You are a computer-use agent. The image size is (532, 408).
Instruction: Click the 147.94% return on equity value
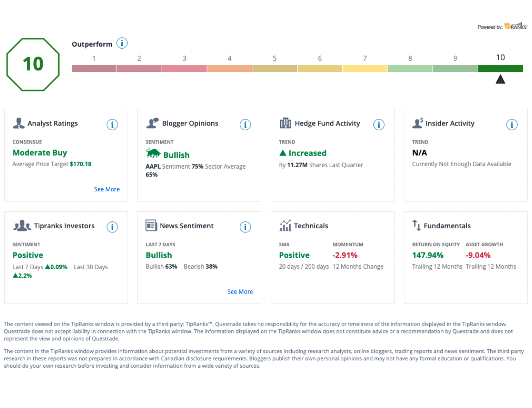(x=427, y=255)
